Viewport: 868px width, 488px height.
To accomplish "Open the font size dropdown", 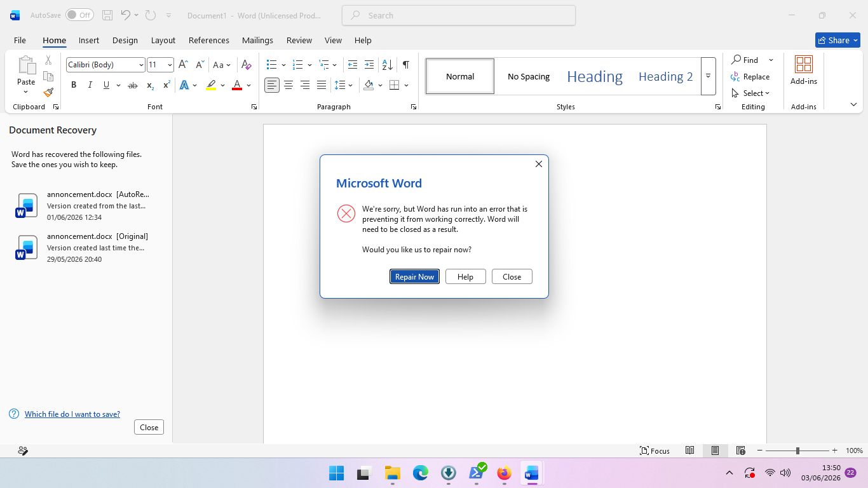I will click(x=170, y=65).
